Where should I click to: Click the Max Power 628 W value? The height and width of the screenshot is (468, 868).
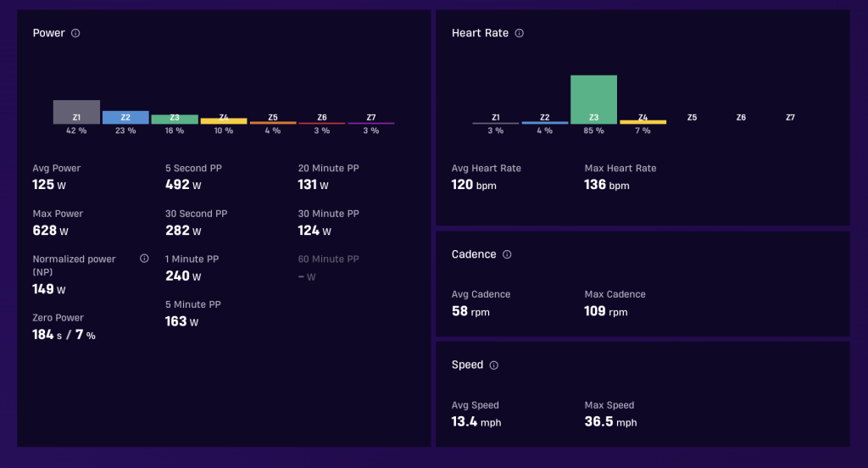pos(50,231)
